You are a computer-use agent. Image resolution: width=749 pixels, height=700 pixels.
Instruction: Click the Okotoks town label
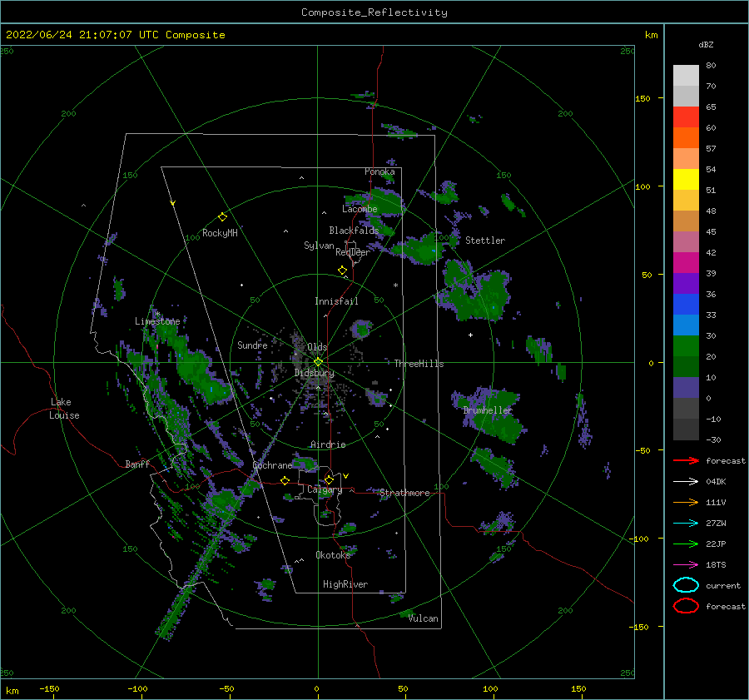[334, 554]
